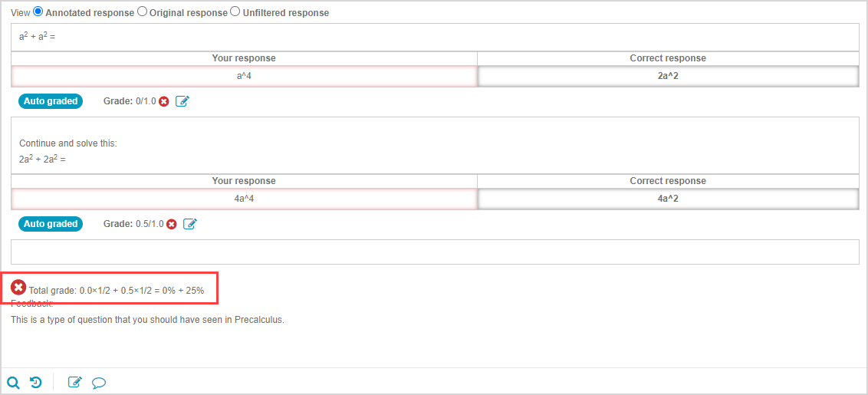The width and height of the screenshot is (868, 395).
Task: Edit grade for the second 2a² + 2a² response
Action: (190, 224)
